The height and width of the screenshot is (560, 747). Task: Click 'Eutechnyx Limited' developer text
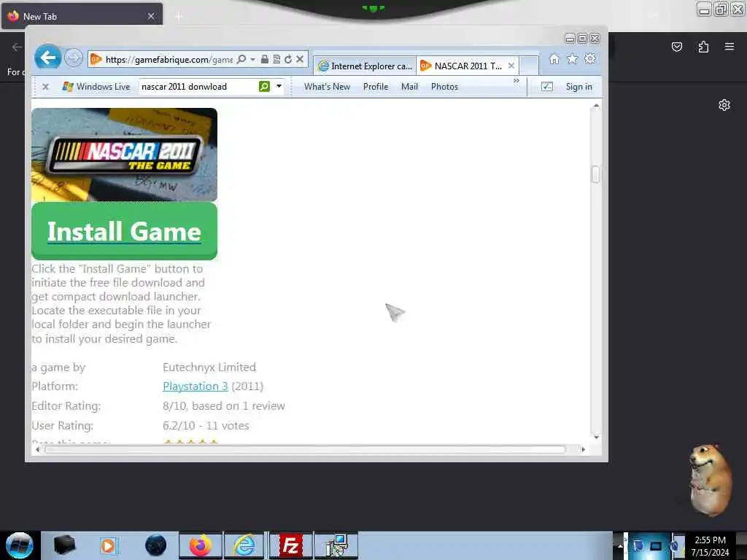(x=209, y=367)
